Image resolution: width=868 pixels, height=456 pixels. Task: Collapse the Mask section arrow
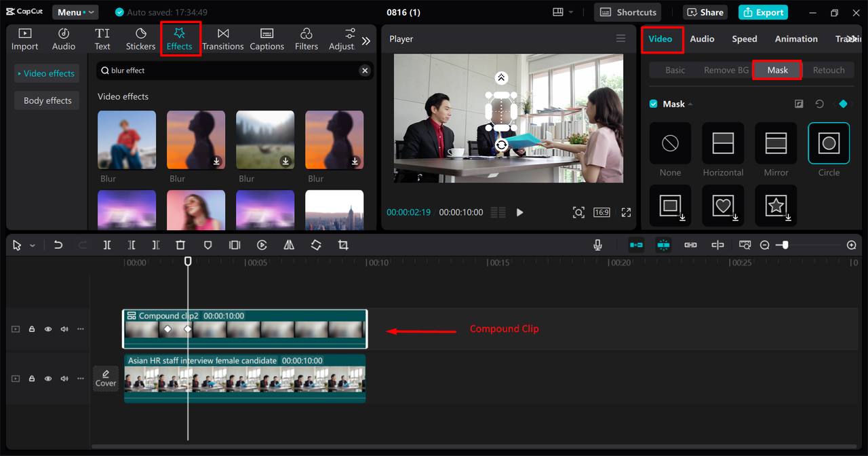point(691,104)
